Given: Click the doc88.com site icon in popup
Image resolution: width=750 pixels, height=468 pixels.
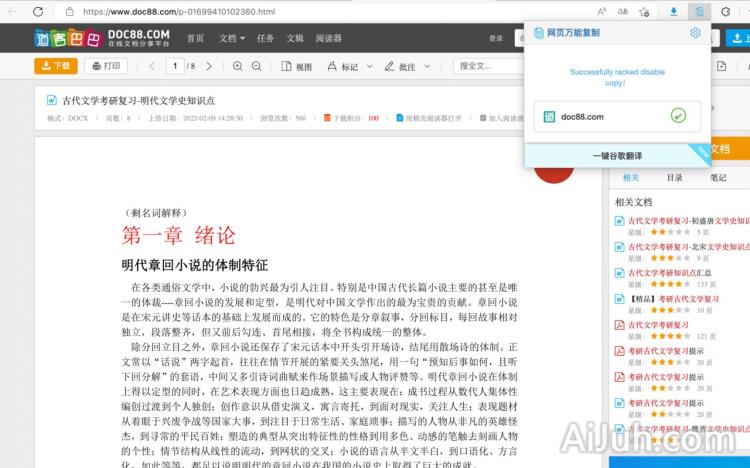Looking at the screenshot, I should [x=549, y=116].
